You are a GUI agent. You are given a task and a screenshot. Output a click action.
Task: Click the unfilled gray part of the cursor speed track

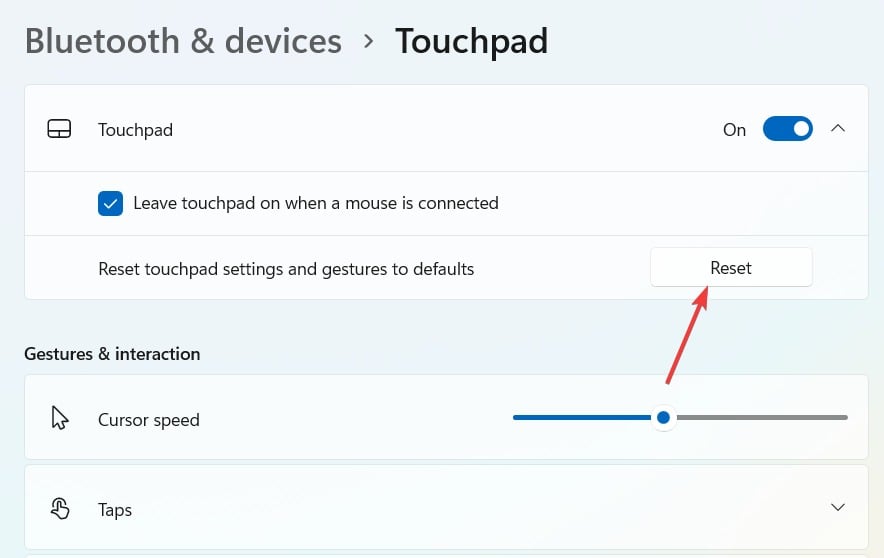760,417
